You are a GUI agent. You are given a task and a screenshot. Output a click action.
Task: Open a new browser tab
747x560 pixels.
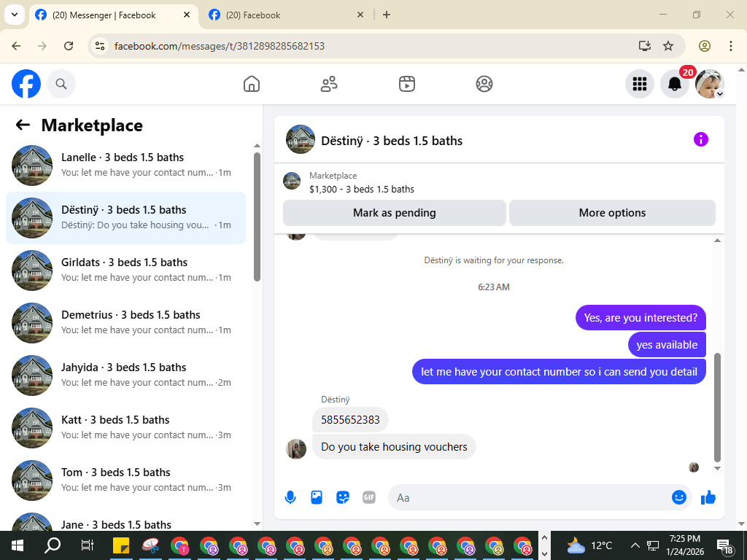pos(387,15)
